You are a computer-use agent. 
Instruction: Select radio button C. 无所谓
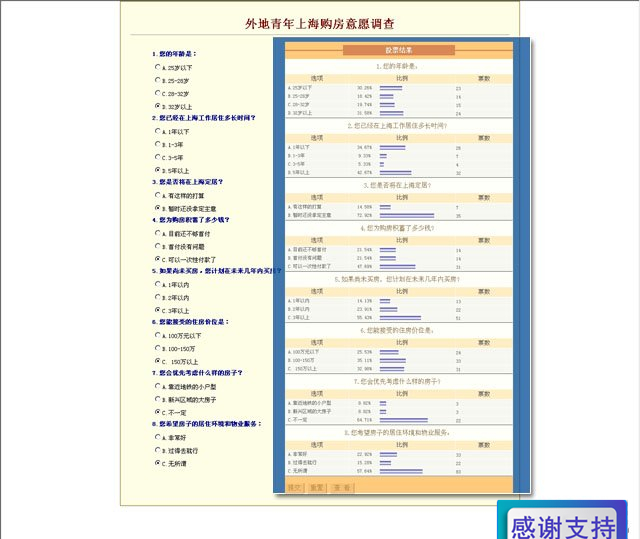[158, 463]
